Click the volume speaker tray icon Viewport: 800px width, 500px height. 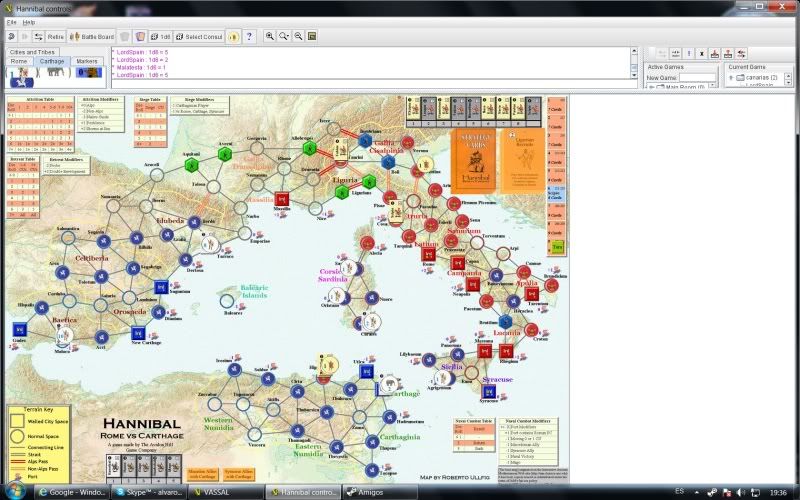(741, 492)
